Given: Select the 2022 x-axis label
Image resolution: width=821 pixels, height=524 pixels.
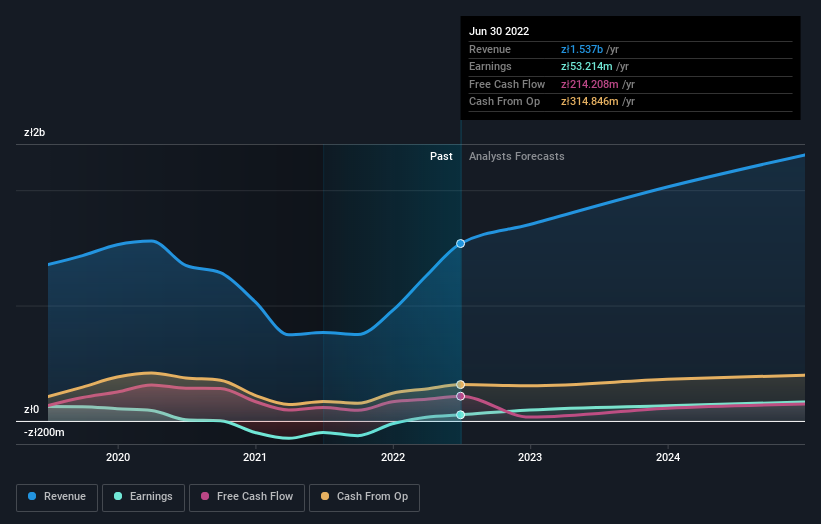Looking at the screenshot, I should (393, 458).
